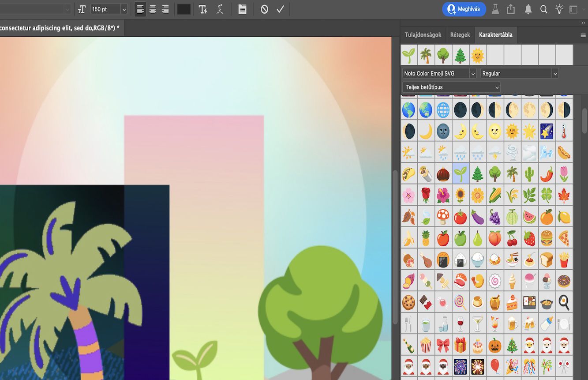Insert the tulip glyph

[564, 174]
